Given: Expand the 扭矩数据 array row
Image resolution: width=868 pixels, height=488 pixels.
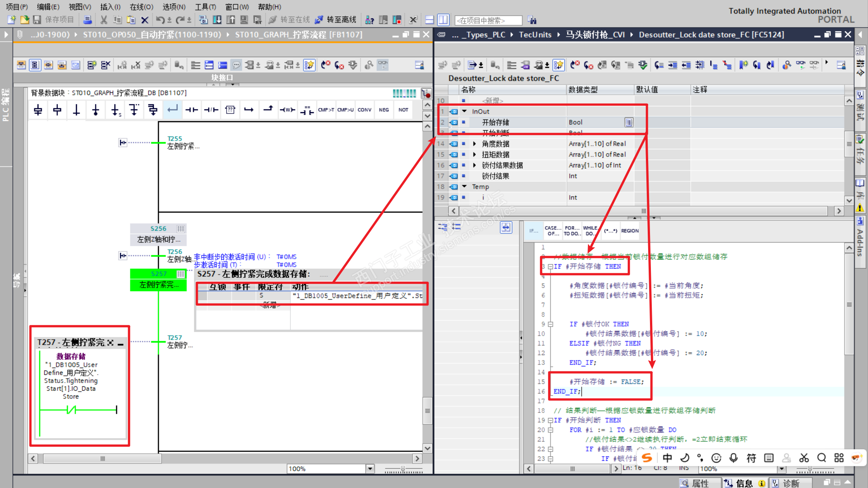Looking at the screenshot, I should click(x=474, y=155).
